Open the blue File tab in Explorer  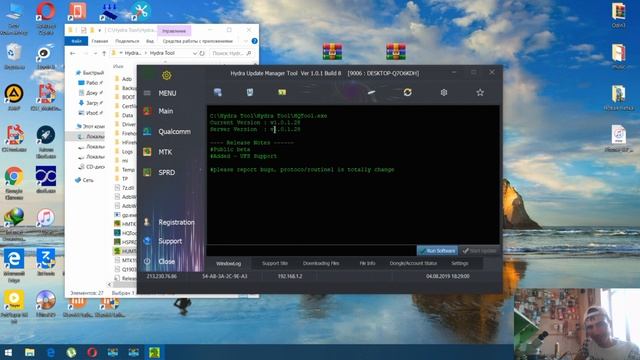[76, 41]
